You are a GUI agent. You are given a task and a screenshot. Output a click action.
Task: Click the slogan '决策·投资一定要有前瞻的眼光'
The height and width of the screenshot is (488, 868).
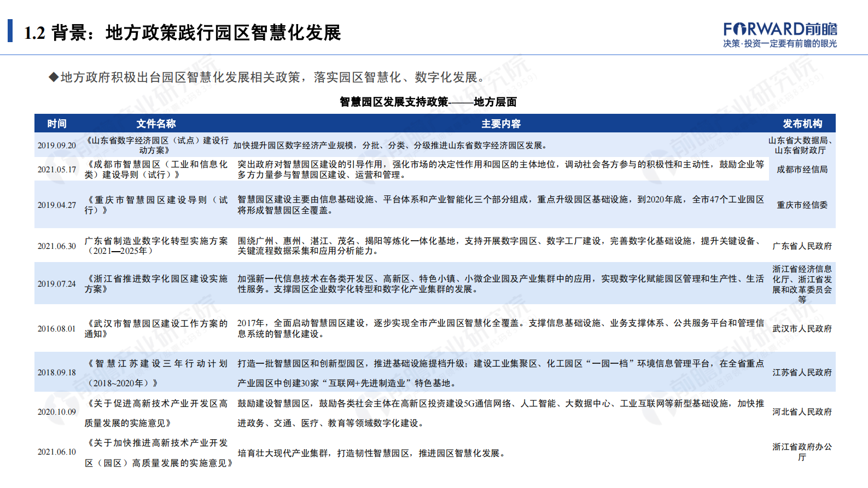click(780, 44)
